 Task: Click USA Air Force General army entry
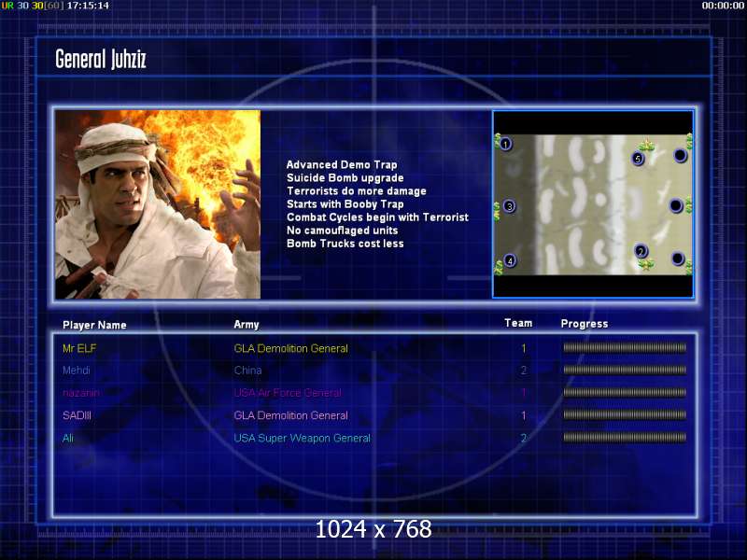(288, 393)
